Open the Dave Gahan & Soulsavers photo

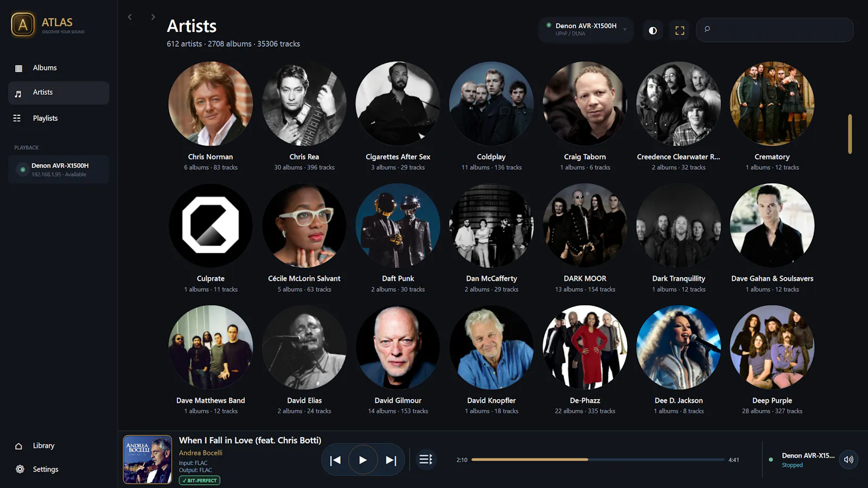click(772, 226)
